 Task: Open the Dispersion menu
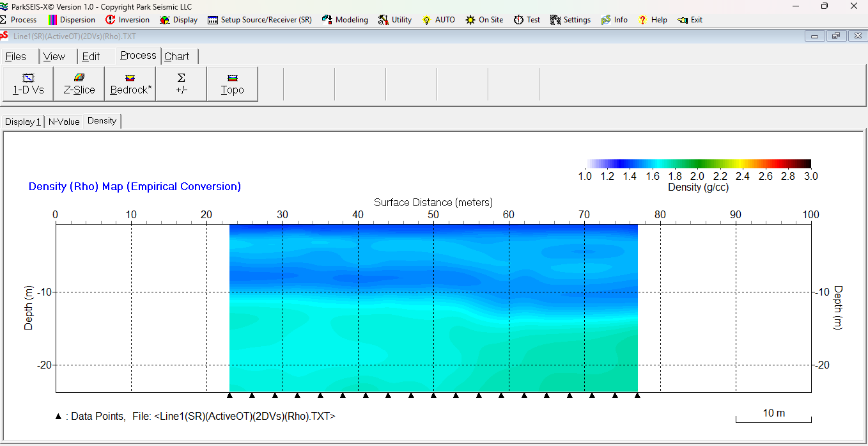point(72,20)
